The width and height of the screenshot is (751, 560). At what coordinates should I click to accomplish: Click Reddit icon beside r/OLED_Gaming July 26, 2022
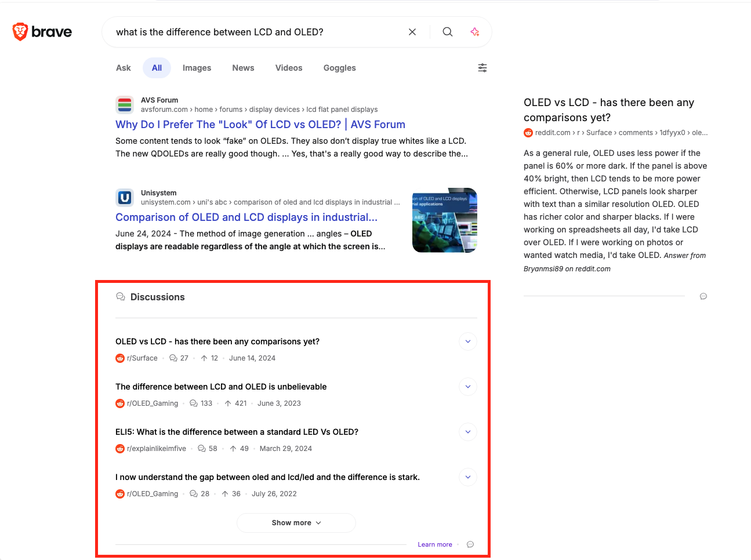point(120,494)
